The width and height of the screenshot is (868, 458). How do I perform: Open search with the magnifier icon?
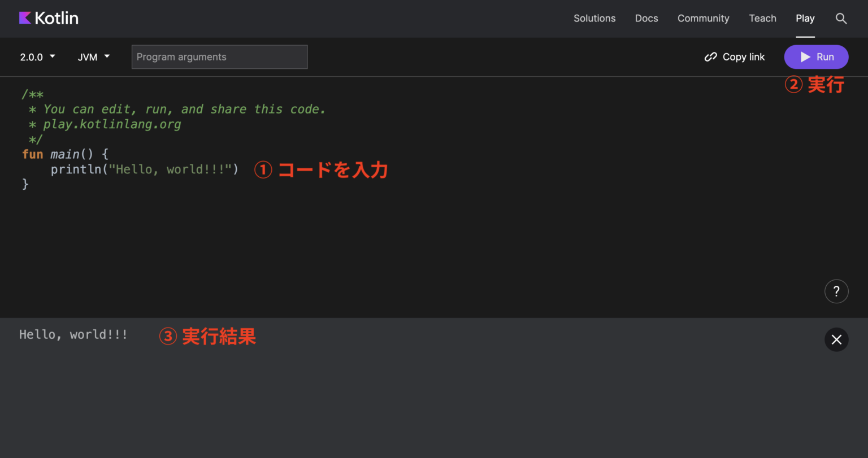pyautogui.click(x=841, y=19)
